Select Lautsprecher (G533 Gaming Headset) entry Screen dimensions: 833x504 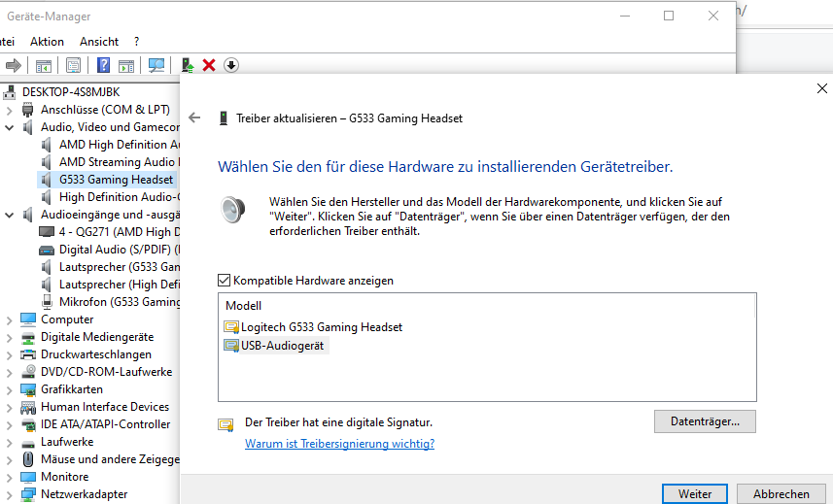click(119, 267)
